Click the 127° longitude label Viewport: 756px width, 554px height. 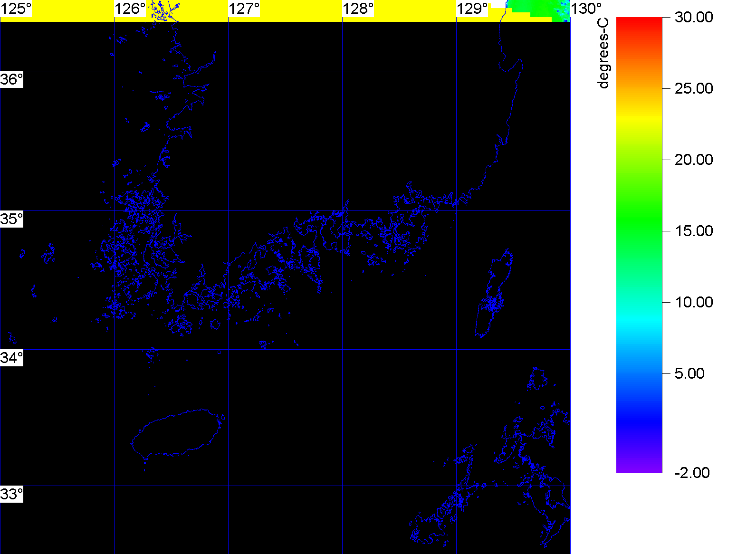point(244,9)
